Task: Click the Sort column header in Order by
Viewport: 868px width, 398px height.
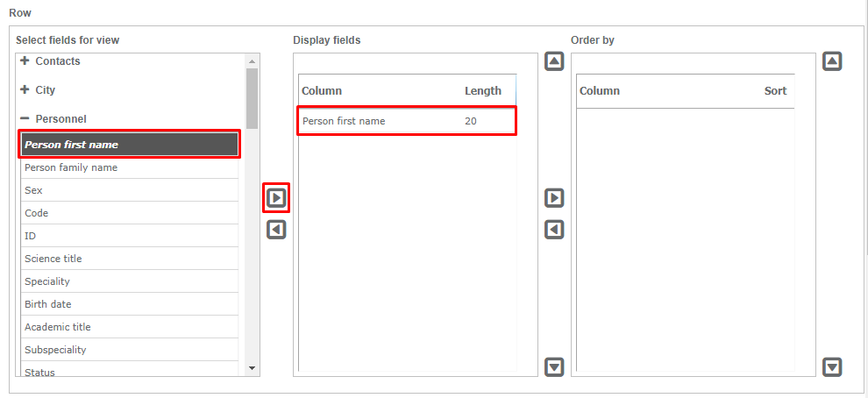Action: tap(775, 91)
